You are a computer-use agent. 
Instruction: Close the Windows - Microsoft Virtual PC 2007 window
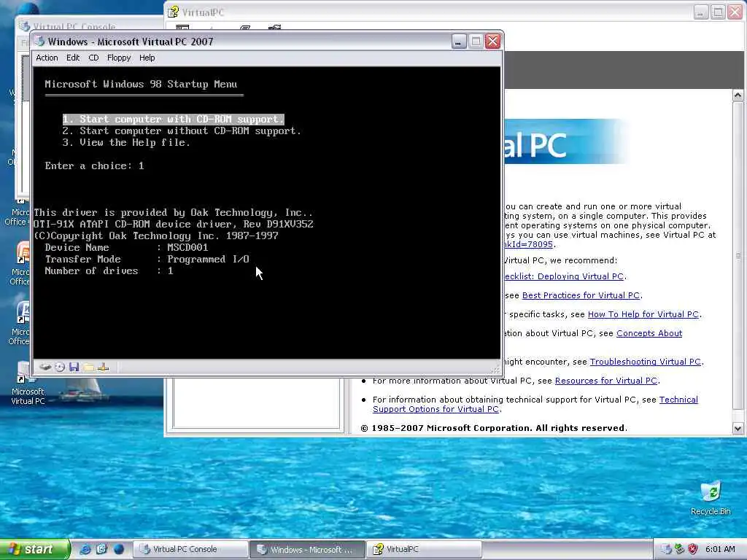click(x=492, y=42)
